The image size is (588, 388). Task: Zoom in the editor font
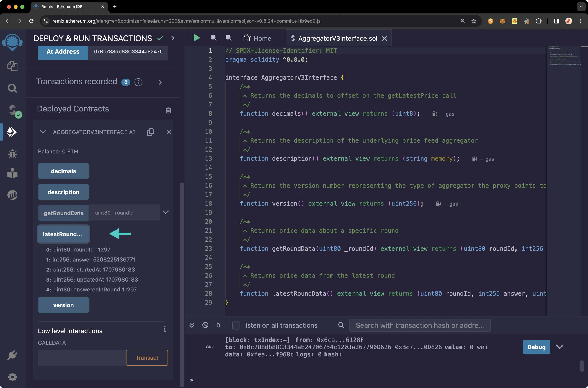[x=228, y=38]
